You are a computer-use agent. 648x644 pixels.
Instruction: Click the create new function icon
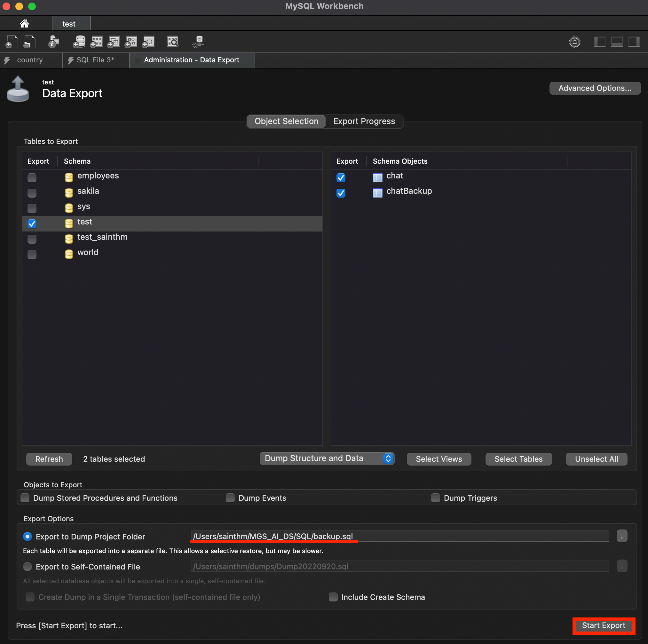(x=149, y=42)
